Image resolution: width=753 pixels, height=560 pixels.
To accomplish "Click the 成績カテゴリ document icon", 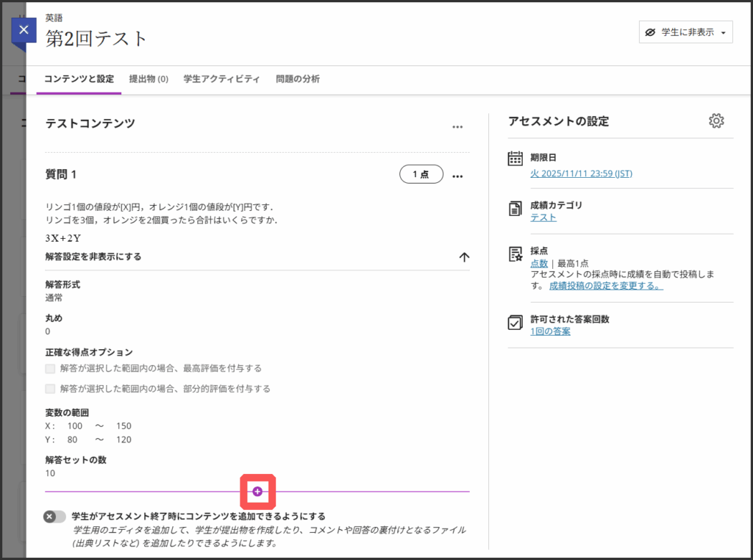I will click(x=515, y=209).
